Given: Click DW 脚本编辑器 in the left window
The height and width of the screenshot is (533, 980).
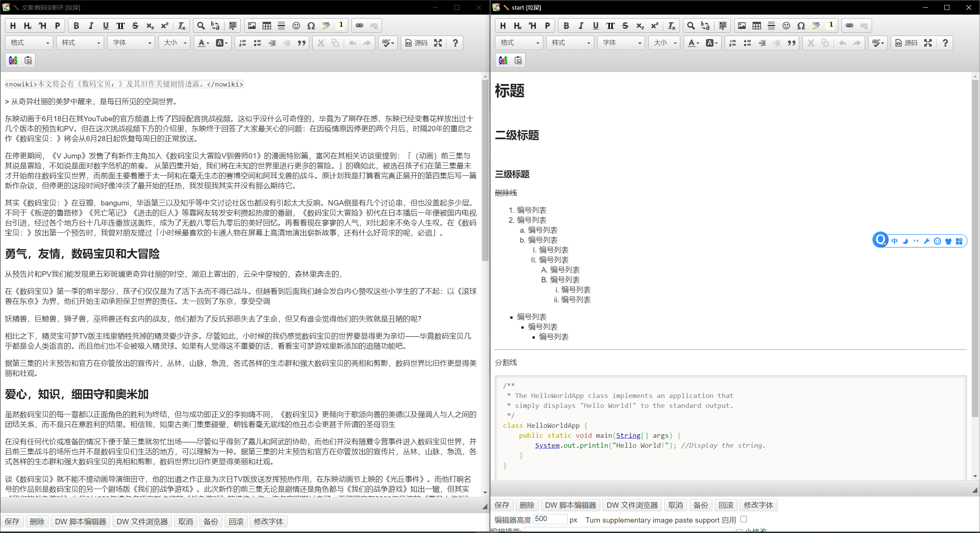Looking at the screenshot, I should pyautogui.click(x=80, y=522).
